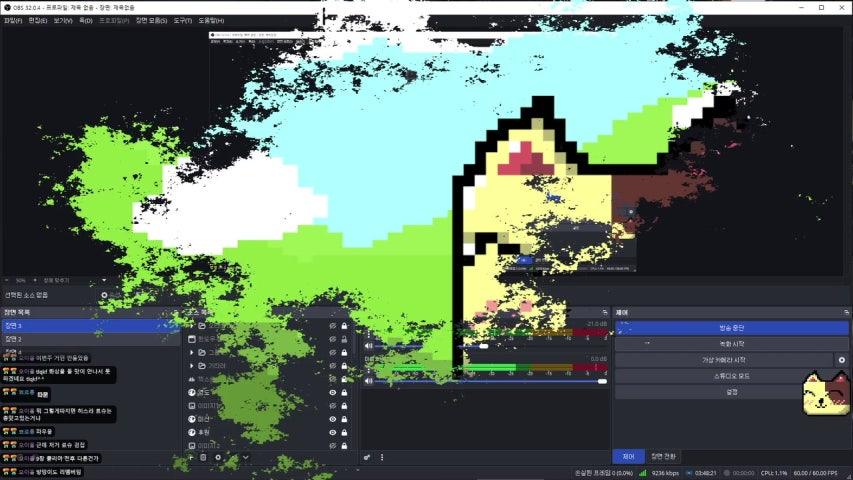Unlock the top group source

pos(344,325)
